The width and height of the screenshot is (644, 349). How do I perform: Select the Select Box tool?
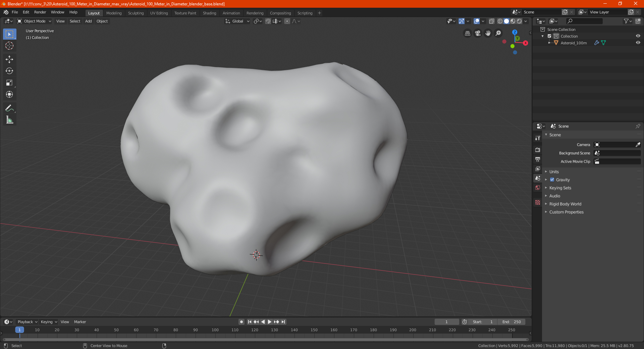[9, 34]
